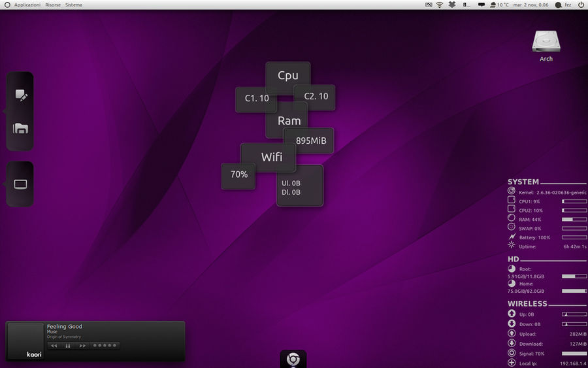Screen dimensions: 588x368
Task: Open the Risorse menu
Action: coord(53,5)
